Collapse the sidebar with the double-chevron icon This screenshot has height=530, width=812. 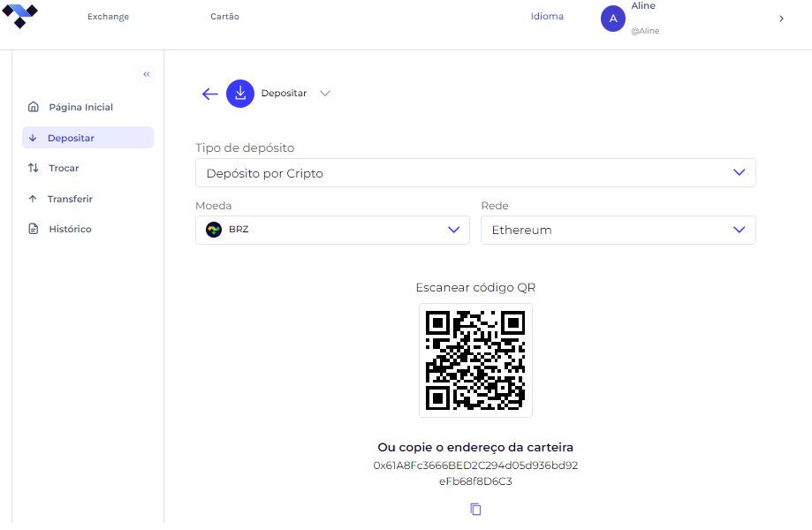(147, 74)
